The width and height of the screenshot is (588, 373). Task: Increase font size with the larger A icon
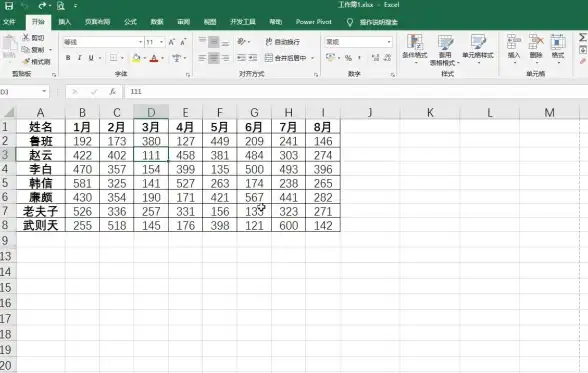click(171, 42)
